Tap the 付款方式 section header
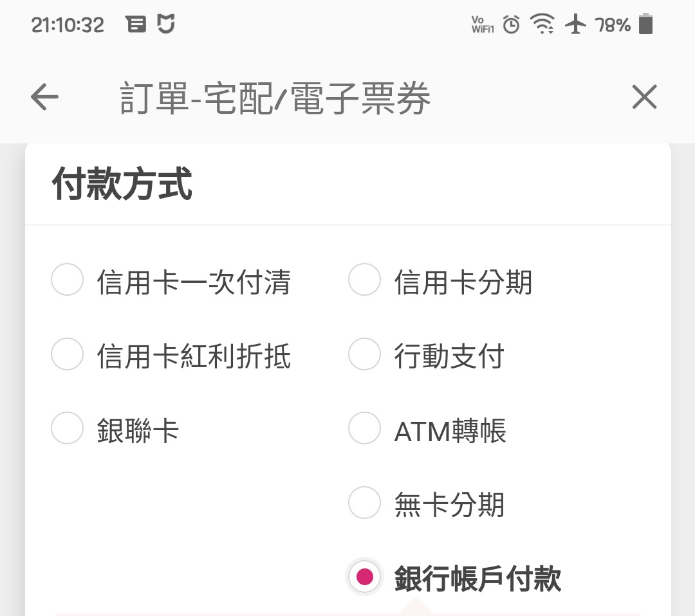Screen dimensions: 695x616 coord(122,185)
